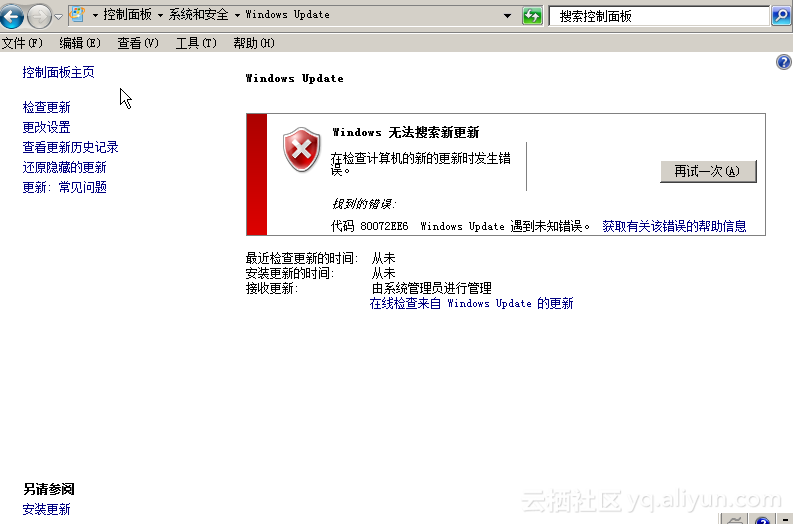793x524 pixels.
Task: Select 系统和安全 breadcrumb
Action: pos(199,15)
